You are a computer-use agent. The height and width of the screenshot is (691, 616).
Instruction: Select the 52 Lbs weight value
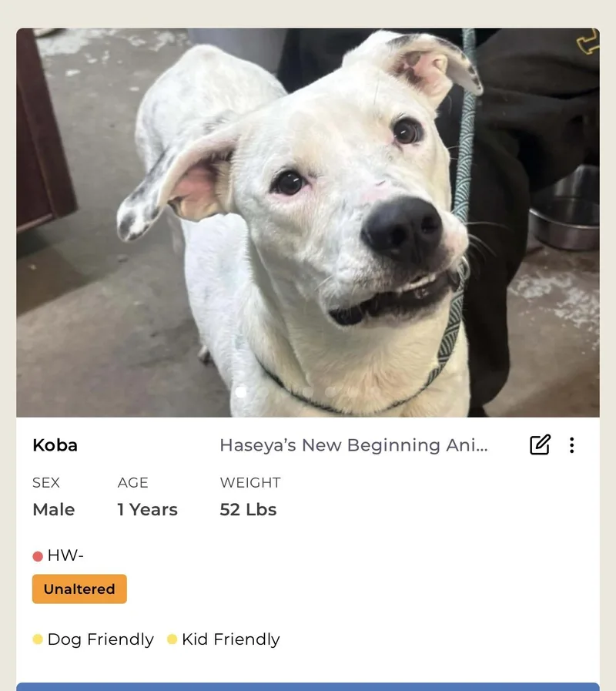(x=248, y=509)
